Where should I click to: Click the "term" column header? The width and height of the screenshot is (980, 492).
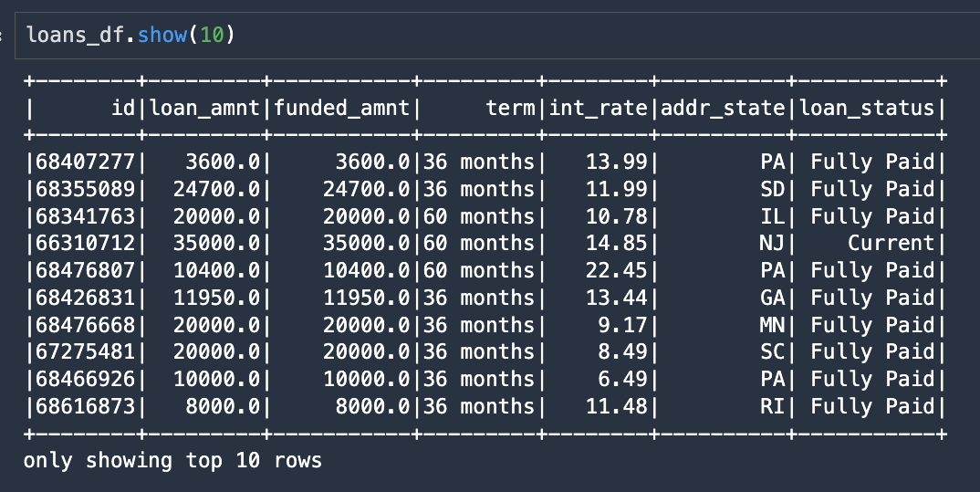pyautogui.click(x=511, y=108)
